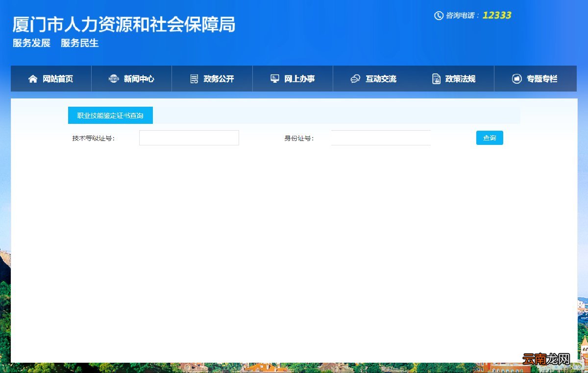Image resolution: width=588 pixels, height=373 pixels.
Task: Click the phone clock icon beside 咨询电话
Action: (x=439, y=16)
